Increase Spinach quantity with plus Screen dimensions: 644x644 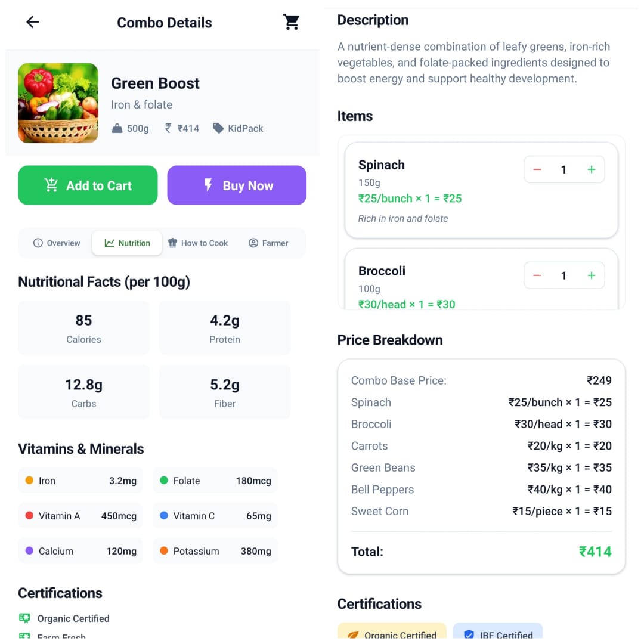(x=591, y=170)
